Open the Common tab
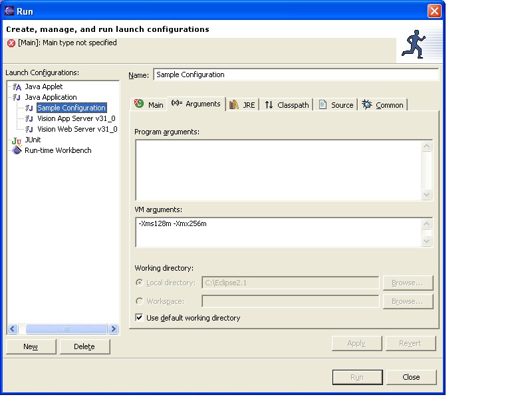532x399 pixels. [x=383, y=105]
